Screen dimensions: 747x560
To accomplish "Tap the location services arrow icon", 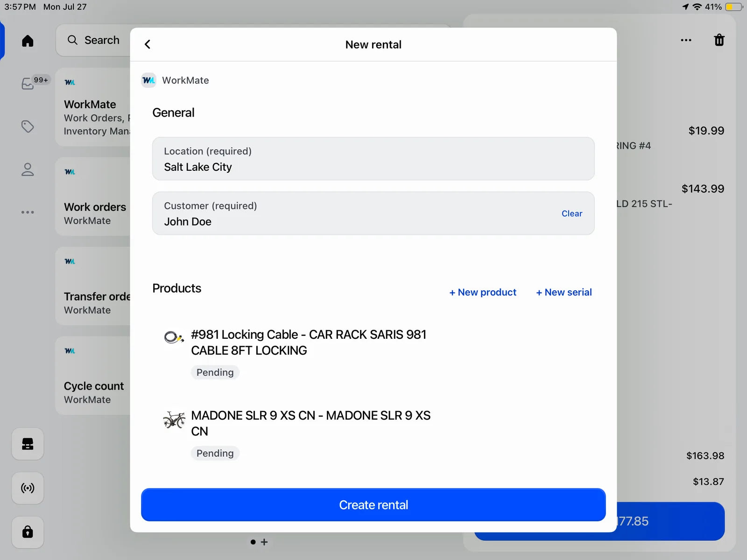I will pos(685,7).
